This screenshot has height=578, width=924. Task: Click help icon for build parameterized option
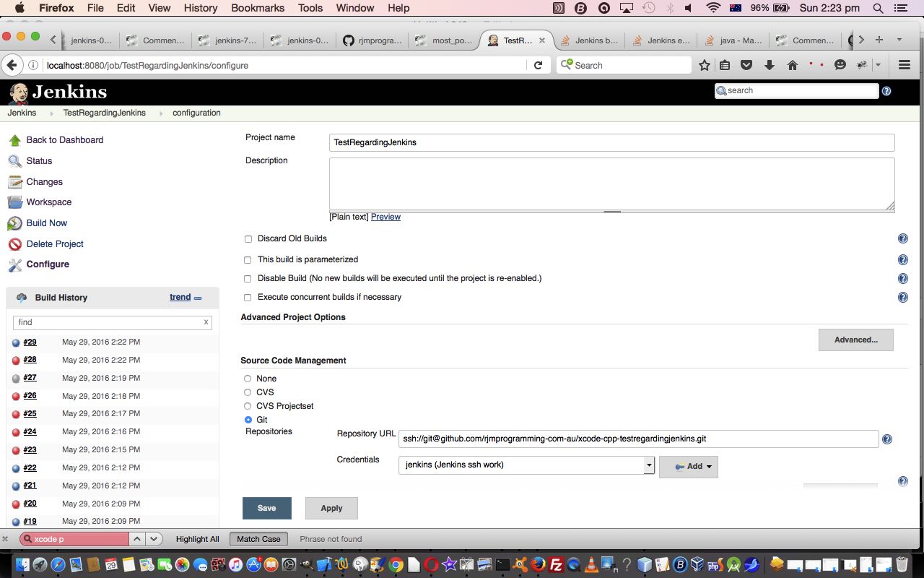click(902, 260)
